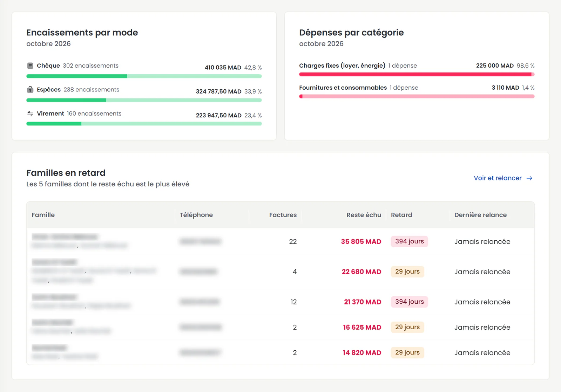Click the 16 625 MAD amount
The image size is (561, 392).
tap(362, 327)
